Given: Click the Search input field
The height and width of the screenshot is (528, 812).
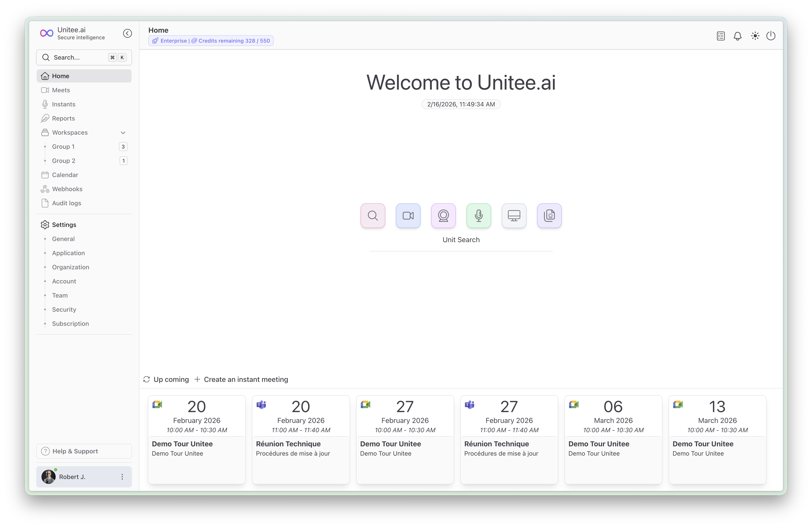Looking at the screenshot, I should (x=84, y=57).
